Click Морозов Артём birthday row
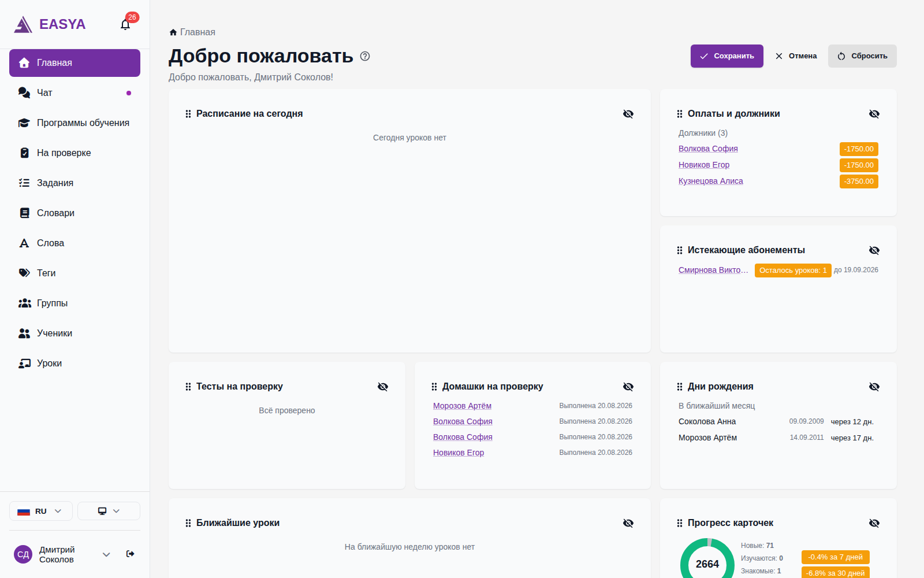The height and width of the screenshot is (578, 924). (x=776, y=438)
